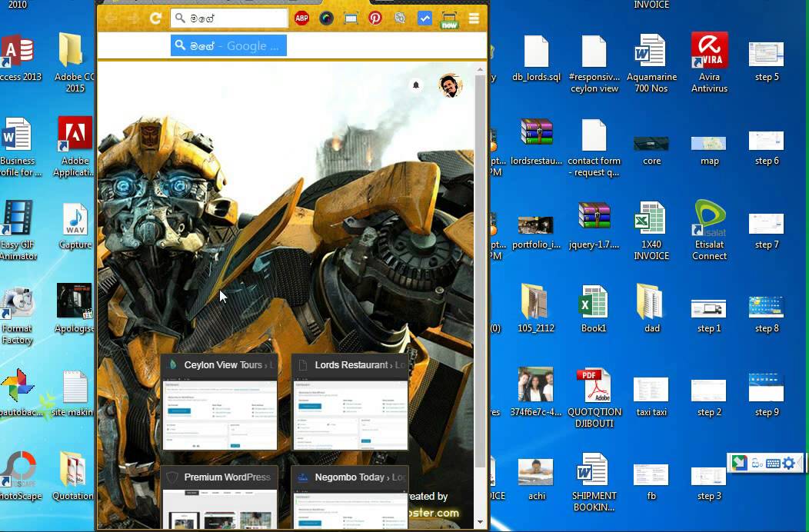
Task: Open the Adblock Plus extension
Action: [301, 18]
